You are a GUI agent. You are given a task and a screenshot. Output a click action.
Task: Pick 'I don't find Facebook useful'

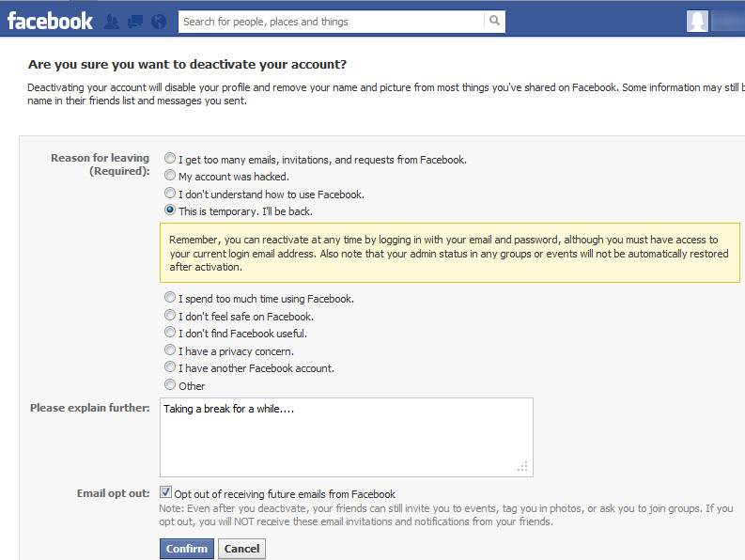pos(170,332)
